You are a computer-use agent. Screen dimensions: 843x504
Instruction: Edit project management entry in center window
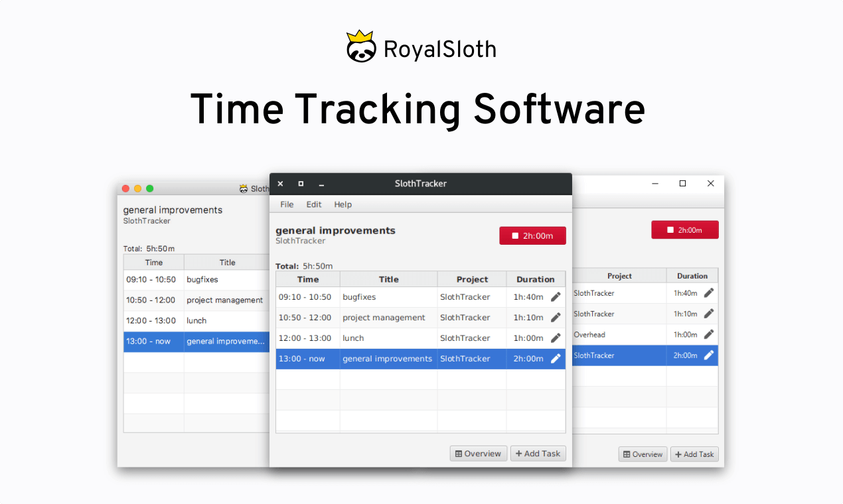point(556,318)
